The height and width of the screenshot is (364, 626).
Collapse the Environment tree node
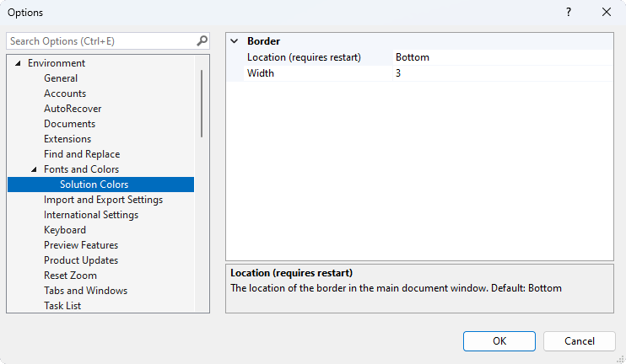click(x=17, y=63)
